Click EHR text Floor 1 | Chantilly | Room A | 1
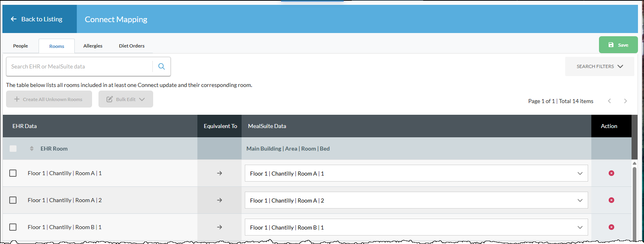The height and width of the screenshot is (244, 644). click(65, 173)
